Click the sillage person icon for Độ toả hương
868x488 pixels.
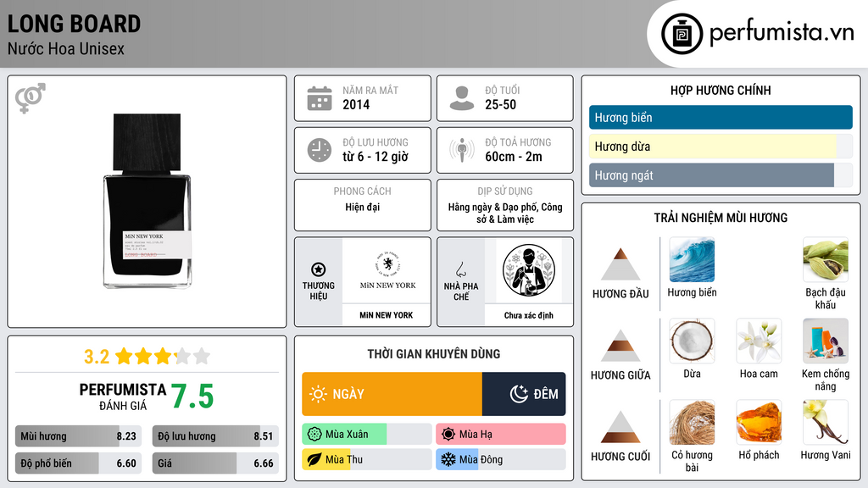[x=462, y=150]
